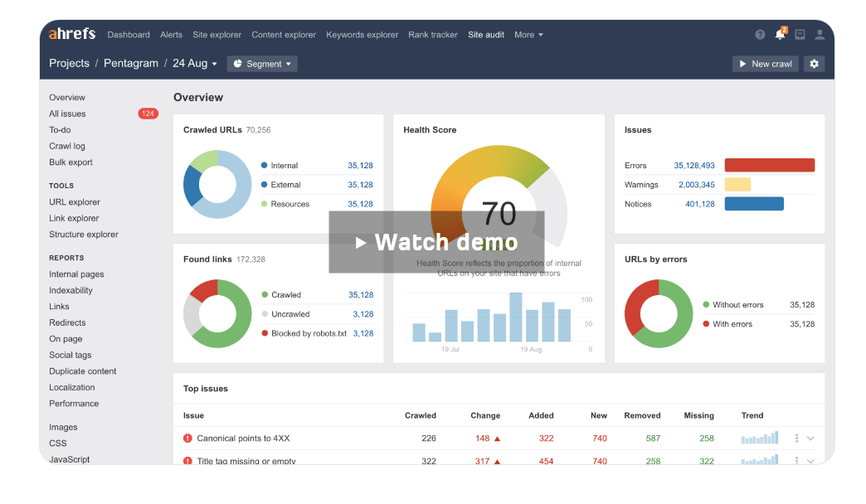Open the Redirects report
This screenshot has width=866, height=504.
67,322
